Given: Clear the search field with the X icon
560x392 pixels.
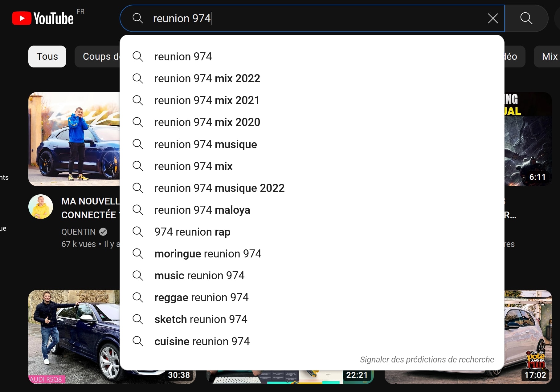Looking at the screenshot, I should click(493, 18).
